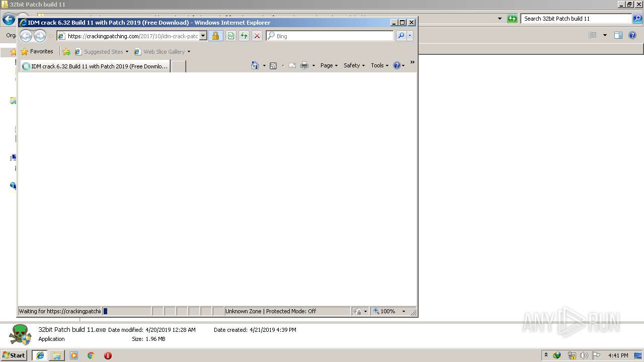Go to the Home page icon
This screenshot has width=644, height=362.
pos(255,65)
